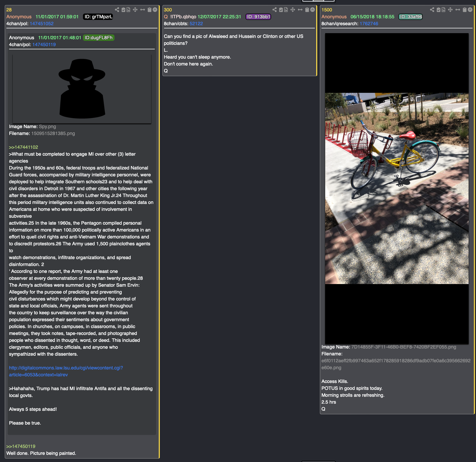The image size is (476, 462).
Task: Click the 7D14855F-3F11 image name on post 1500
Action: click(404, 347)
